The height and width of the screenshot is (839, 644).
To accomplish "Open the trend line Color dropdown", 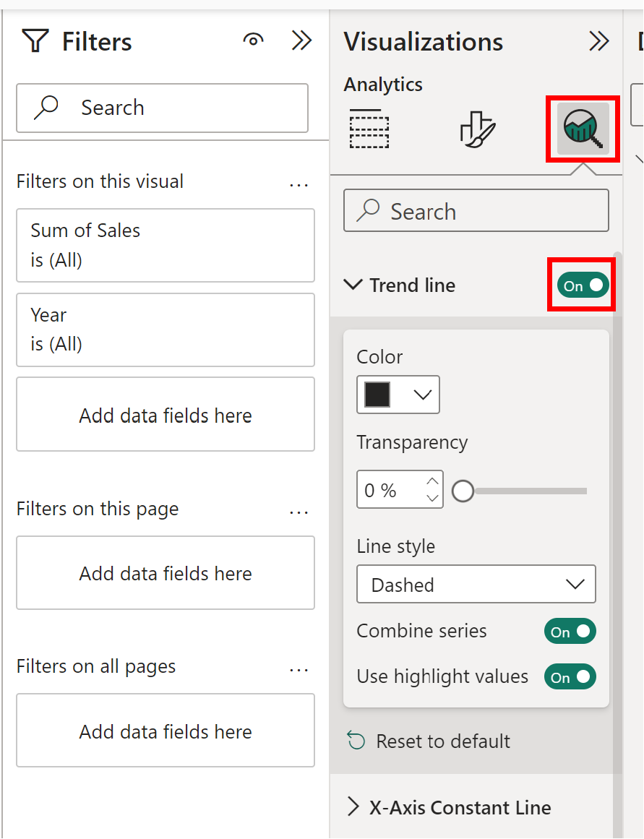I will 423,395.
